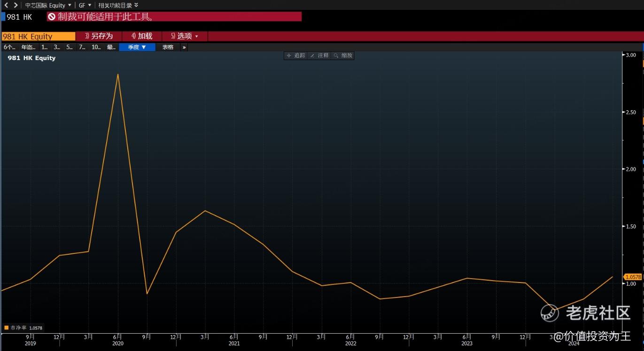Expand the GF function dropdown
Viewport: 644px width, 351px height.
pos(85,5)
